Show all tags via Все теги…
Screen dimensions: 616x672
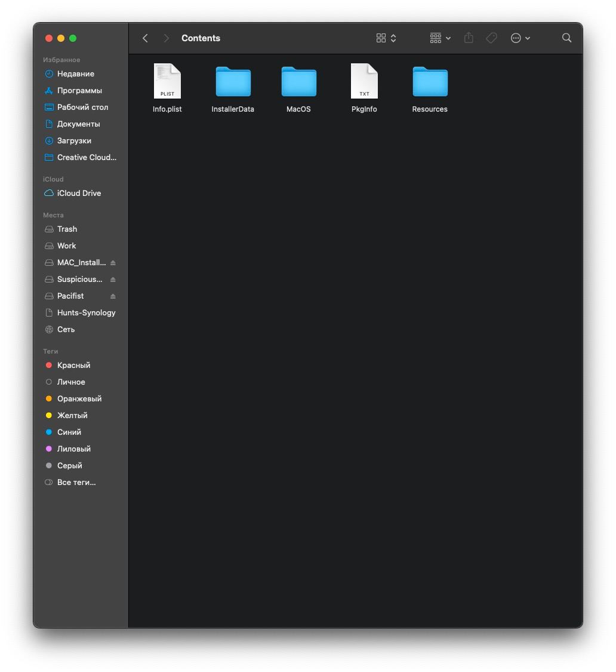point(81,482)
